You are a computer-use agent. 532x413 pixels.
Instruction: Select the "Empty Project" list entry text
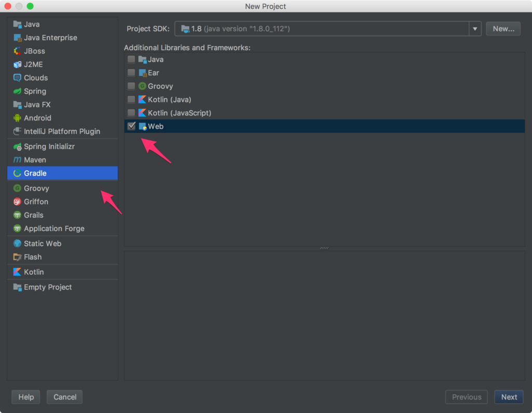[48, 287]
